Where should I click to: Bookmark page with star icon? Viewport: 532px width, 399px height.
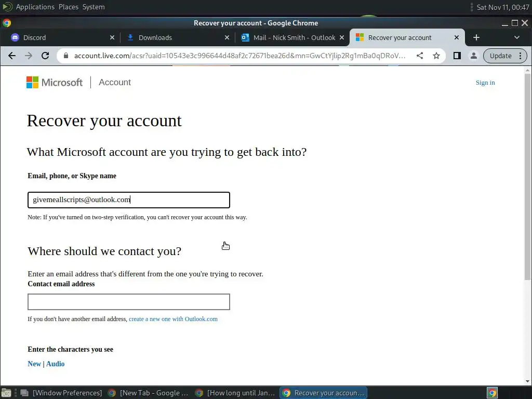(x=436, y=56)
